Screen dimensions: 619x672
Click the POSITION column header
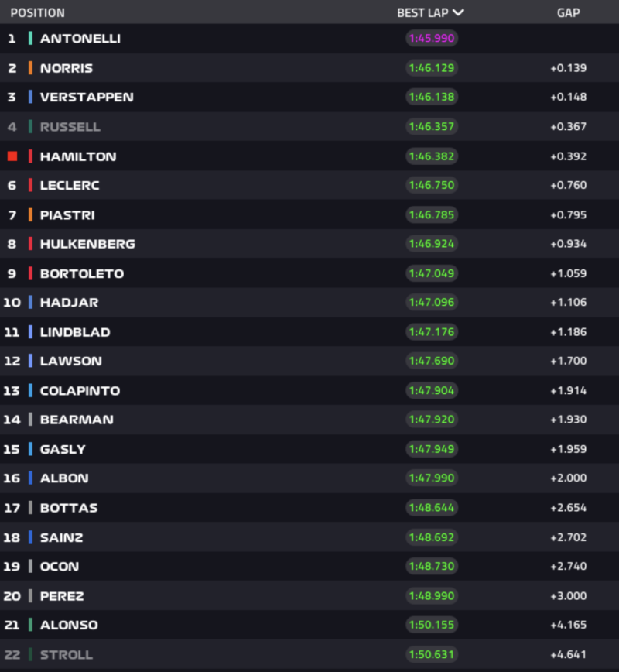[x=38, y=13]
